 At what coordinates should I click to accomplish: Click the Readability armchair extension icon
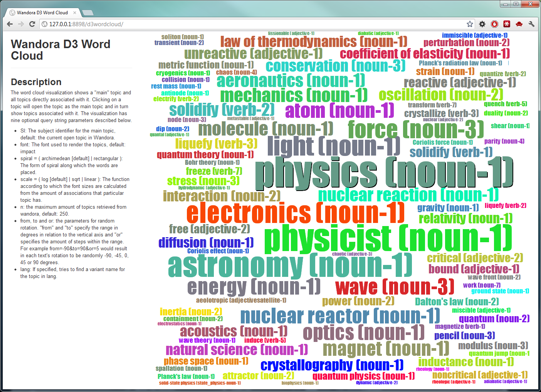(x=519, y=24)
